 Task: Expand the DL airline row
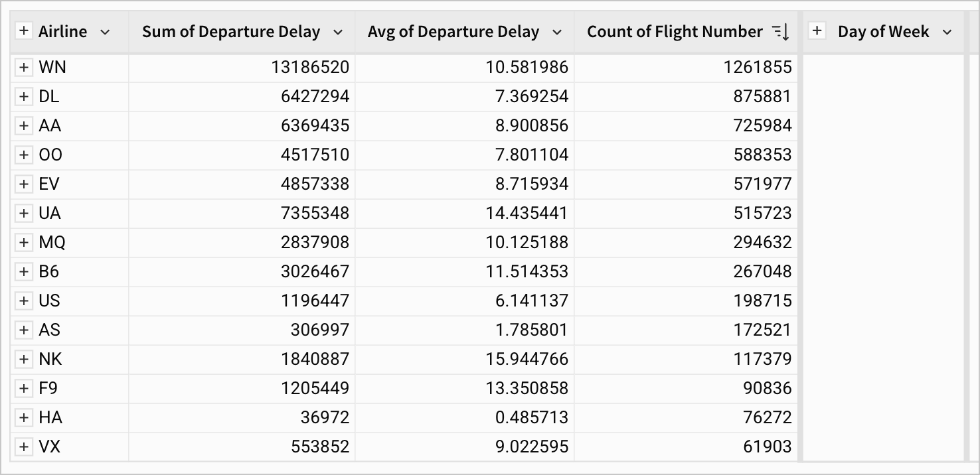24,97
